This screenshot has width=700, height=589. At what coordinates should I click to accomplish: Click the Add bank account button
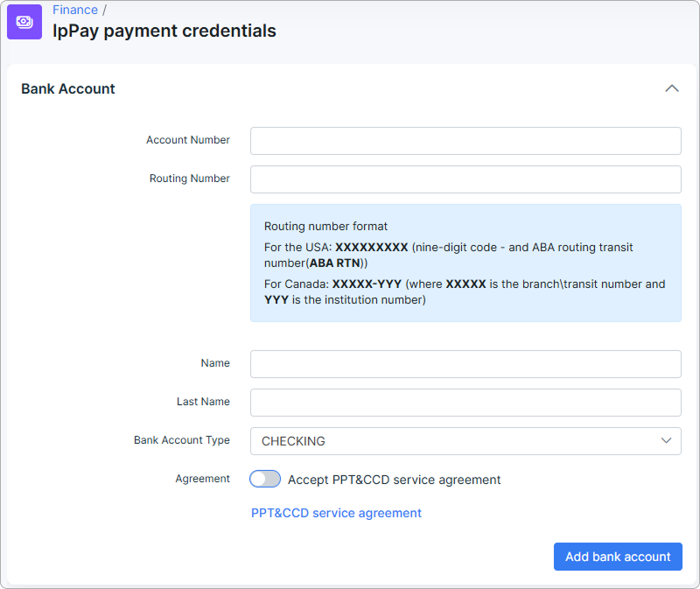[618, 557]
